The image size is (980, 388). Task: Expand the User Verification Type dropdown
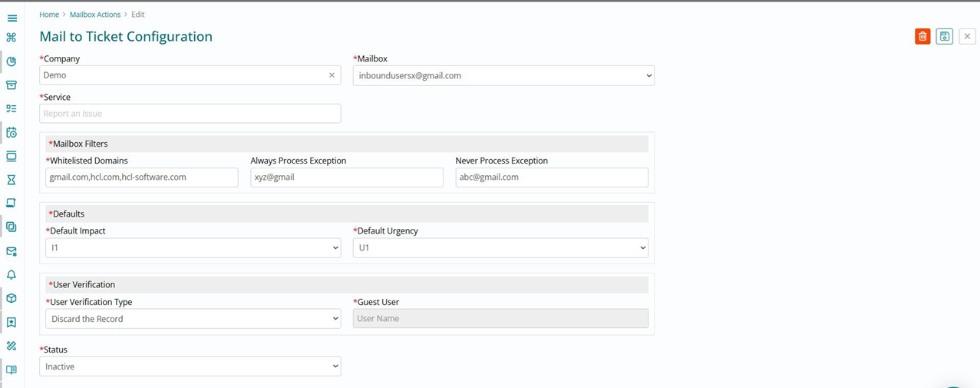click(x=193, y=319)
